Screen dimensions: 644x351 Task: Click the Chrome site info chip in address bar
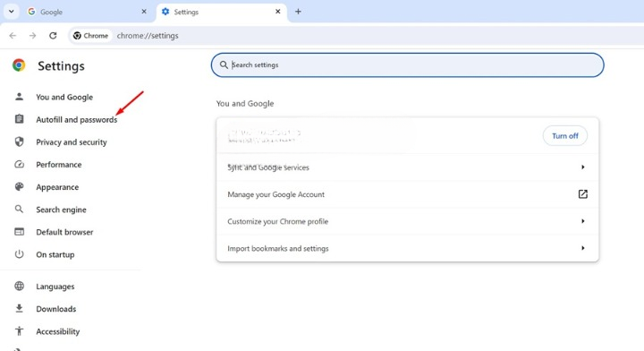pos(90,36)
